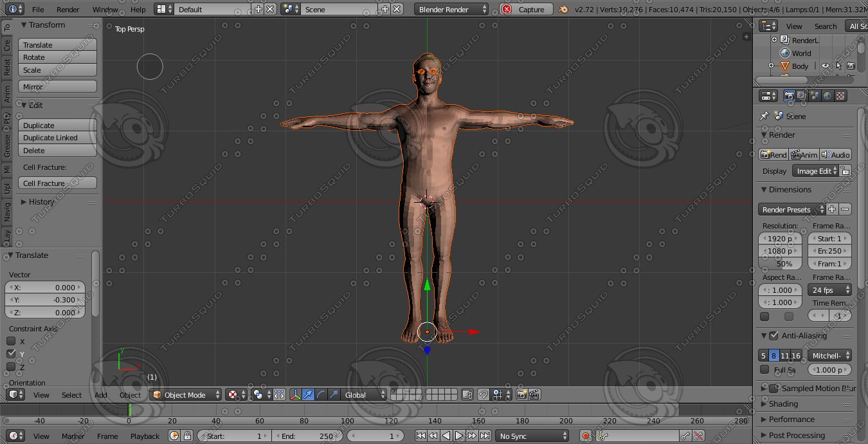Screen dimensions: 868x444
Task: Click the Insert Keyframes key icon
Action: 685,436
